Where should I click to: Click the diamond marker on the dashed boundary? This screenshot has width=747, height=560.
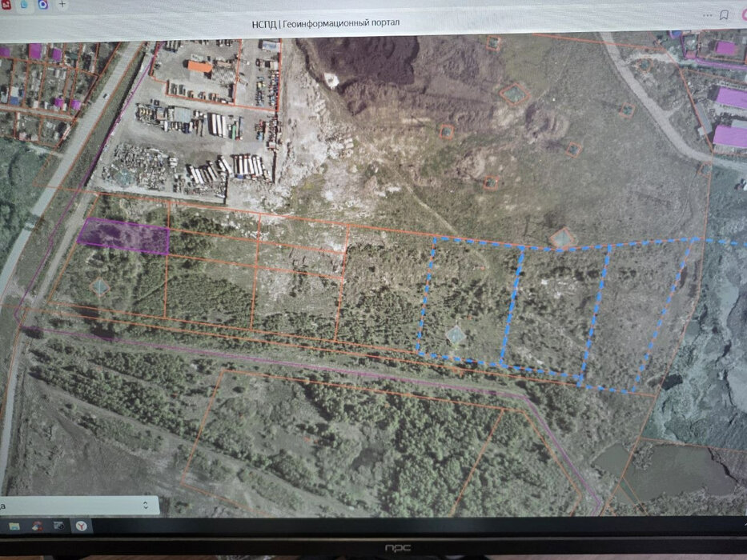click(562, 238)
